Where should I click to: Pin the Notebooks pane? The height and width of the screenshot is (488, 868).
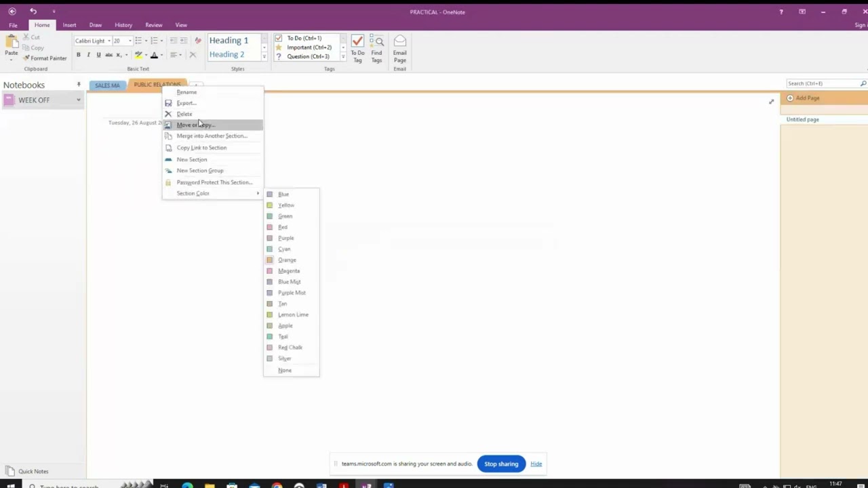point(79,85)
